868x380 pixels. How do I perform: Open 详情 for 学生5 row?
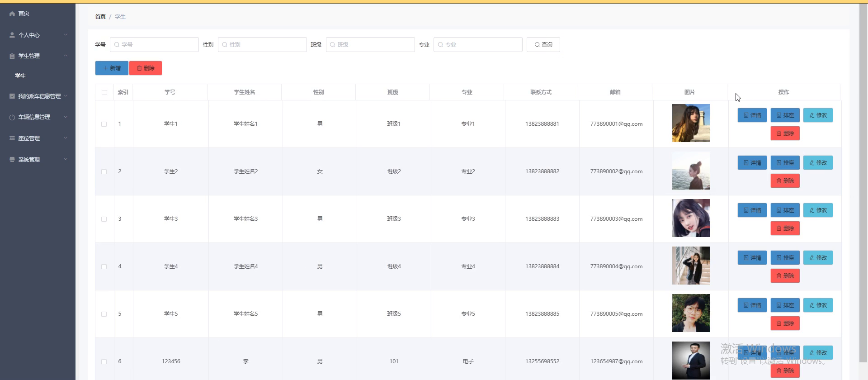pyautogui.click(x=752, y=305)
